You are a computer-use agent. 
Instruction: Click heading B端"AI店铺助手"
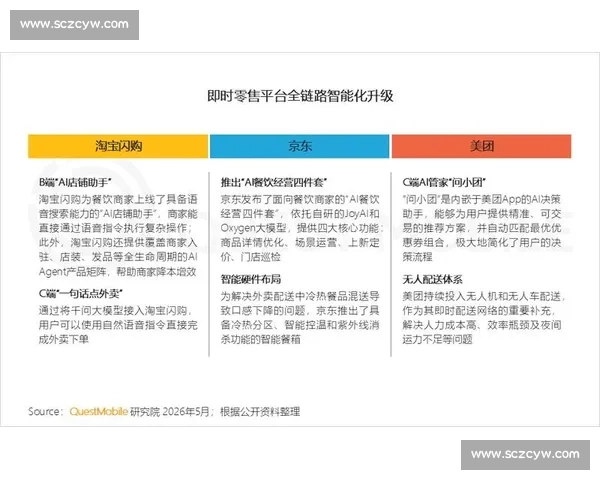click(x=75, y=182)
